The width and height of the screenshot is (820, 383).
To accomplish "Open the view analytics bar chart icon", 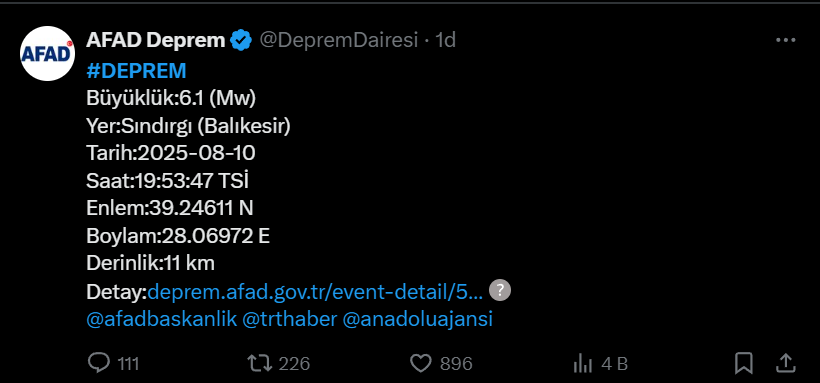I will (x=583, y=363).
